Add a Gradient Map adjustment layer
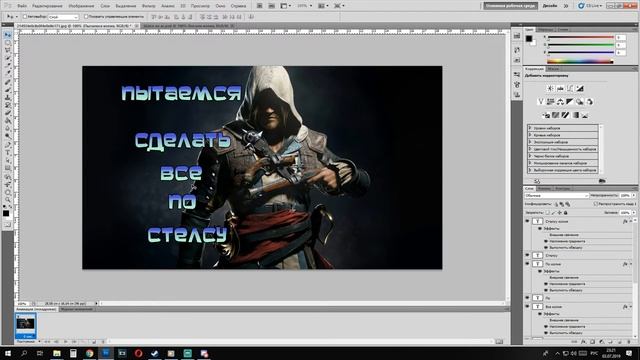The width and height of the screenshot is (640, 360). (x=576, y=115)
